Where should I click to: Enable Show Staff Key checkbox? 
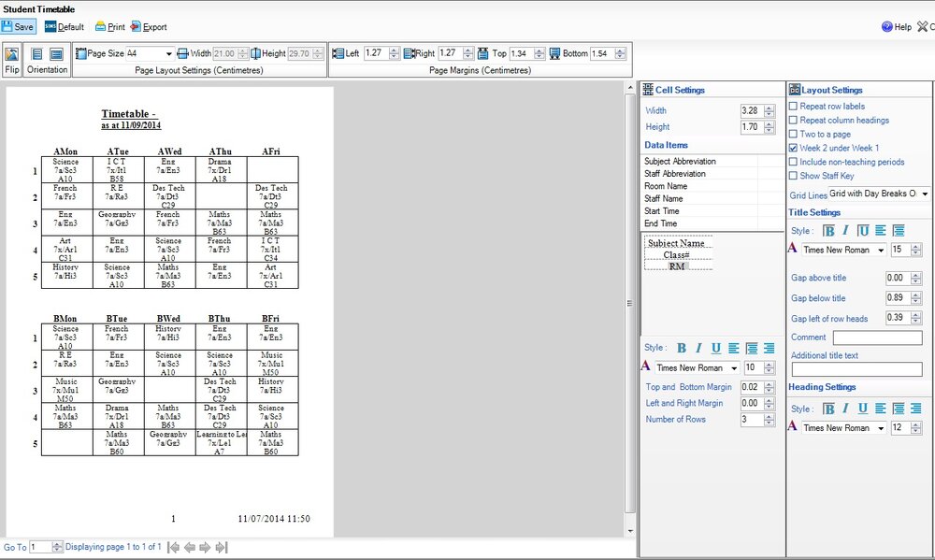(x=793, y=176)
